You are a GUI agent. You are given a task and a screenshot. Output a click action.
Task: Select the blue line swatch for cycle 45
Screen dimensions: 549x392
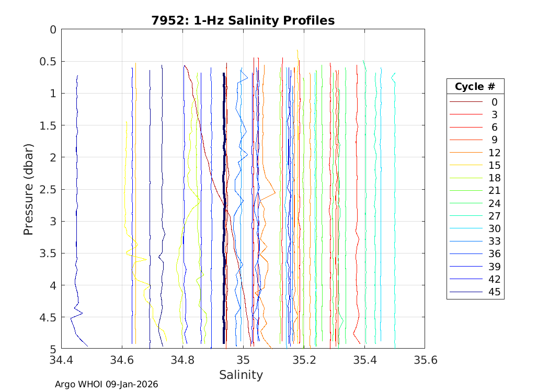(466, 292)
